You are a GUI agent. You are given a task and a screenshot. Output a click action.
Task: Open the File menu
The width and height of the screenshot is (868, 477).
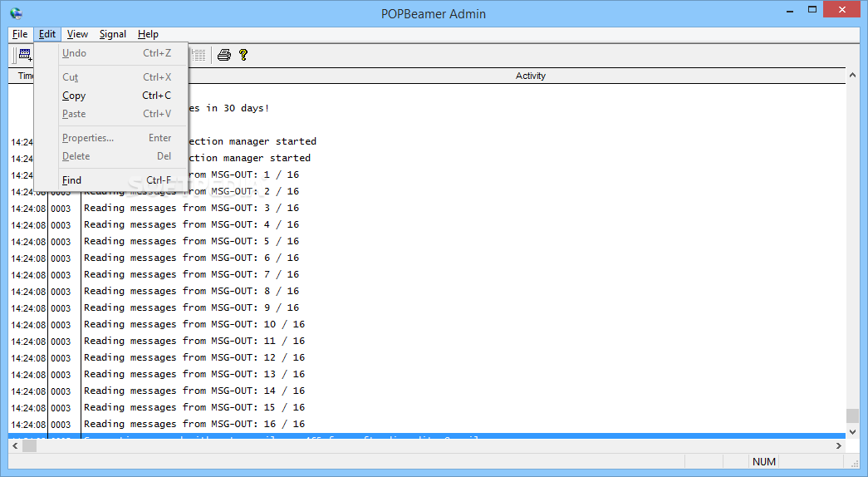(x=20, y=34)
